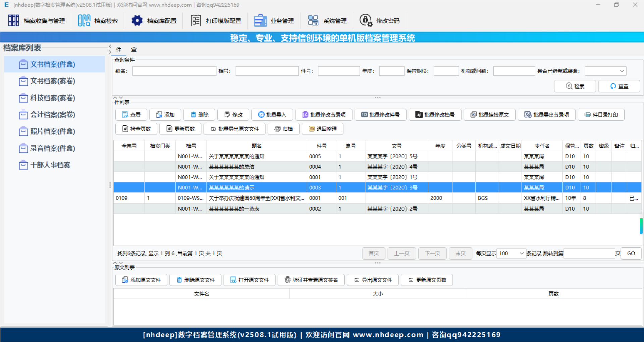This screenshot has width=644, height=342.
Task: Click the 检索 search button
Action: pyautogui.click(x=575, y=86)
